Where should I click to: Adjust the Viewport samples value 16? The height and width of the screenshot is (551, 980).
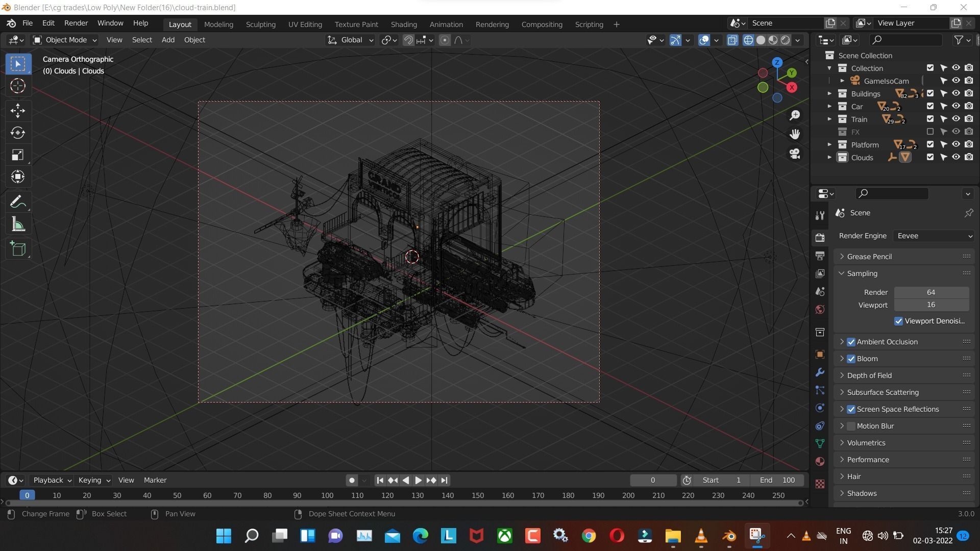pos(931,305)
